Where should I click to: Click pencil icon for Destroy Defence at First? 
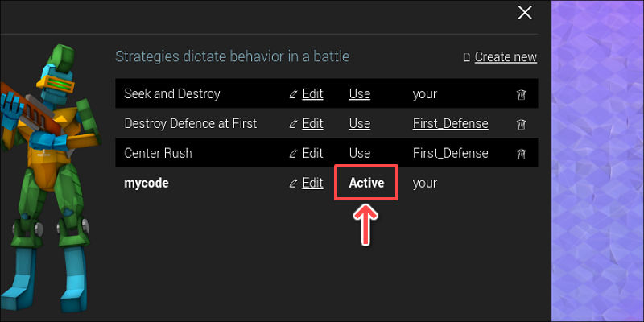[x=293, y=124]
